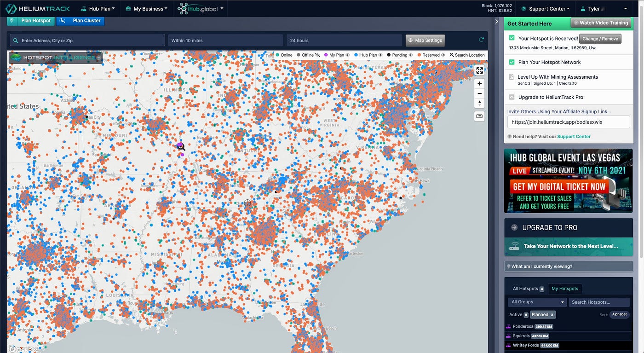This screenshot has height=353, width=644.
Task: Open Map Settings
Action: point(425,40)
